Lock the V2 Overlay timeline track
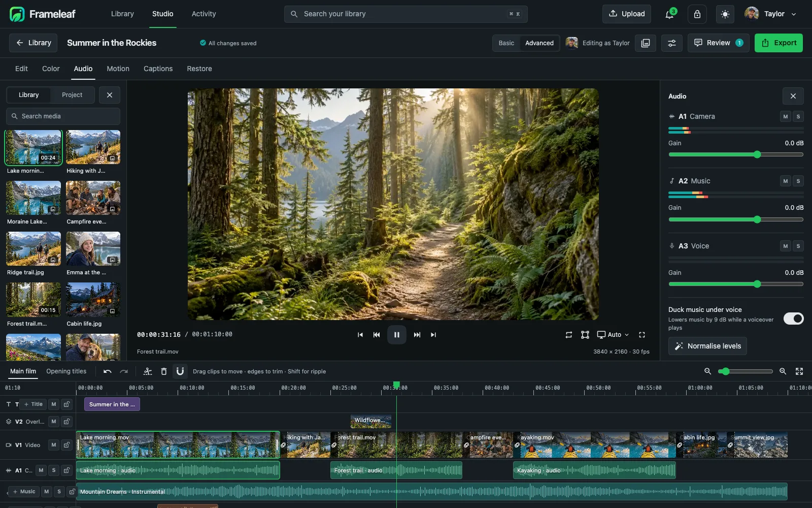 [x=66, y=422]
